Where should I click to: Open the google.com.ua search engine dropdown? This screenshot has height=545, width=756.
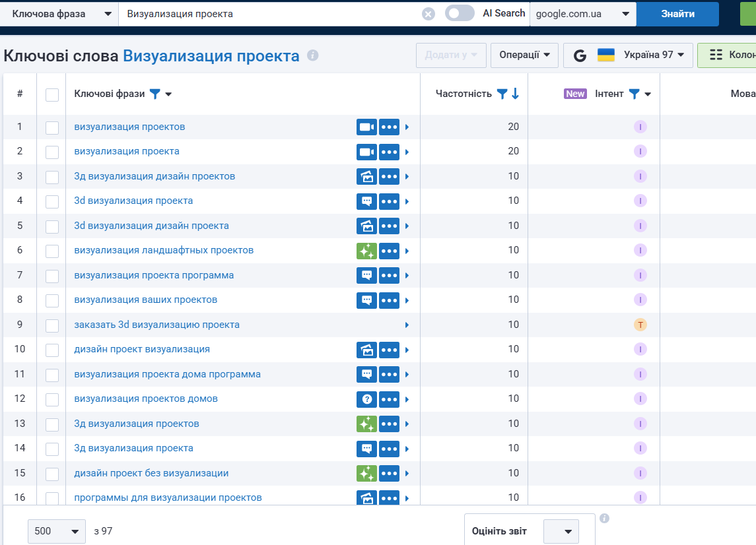583,14
